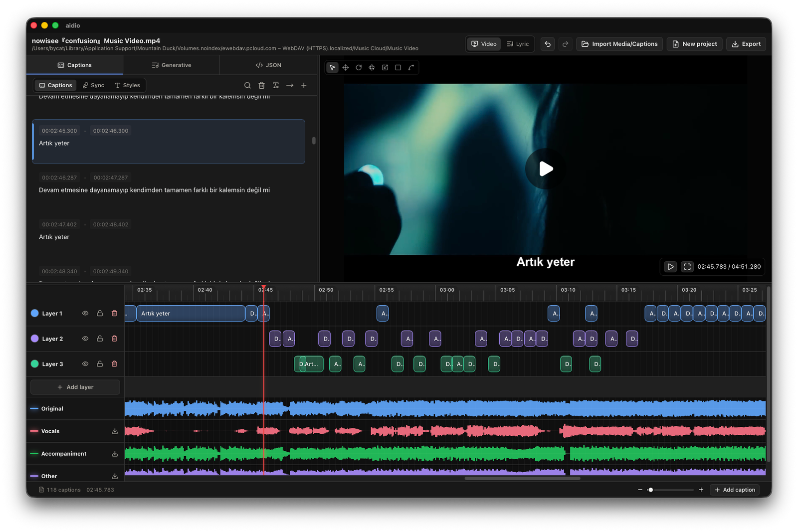Screen dimensions: 798x532
Task: Hide Layer 2 with the eye icon
Action: coord(85,339)
